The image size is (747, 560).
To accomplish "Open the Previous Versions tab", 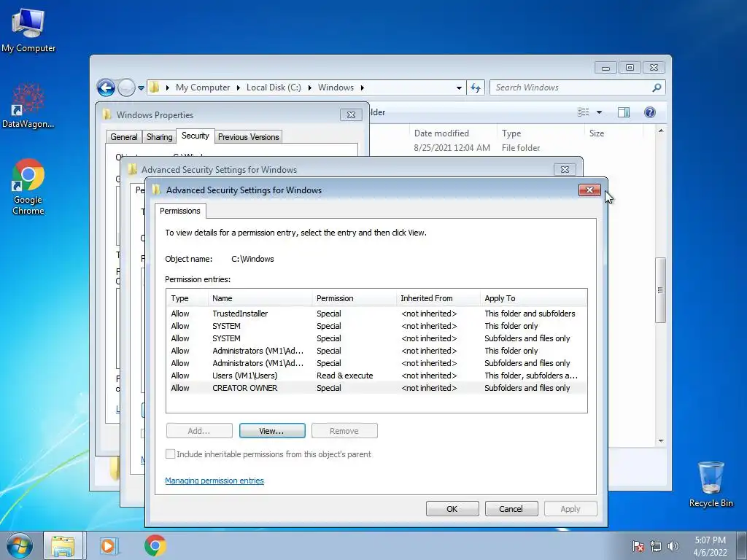I will [x=248, y=137].
